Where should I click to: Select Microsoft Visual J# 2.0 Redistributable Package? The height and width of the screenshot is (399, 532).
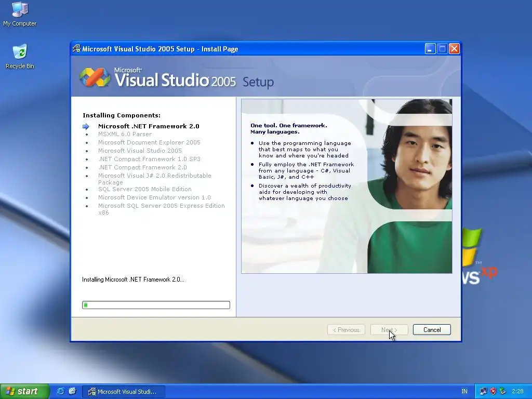coord(155,179)
